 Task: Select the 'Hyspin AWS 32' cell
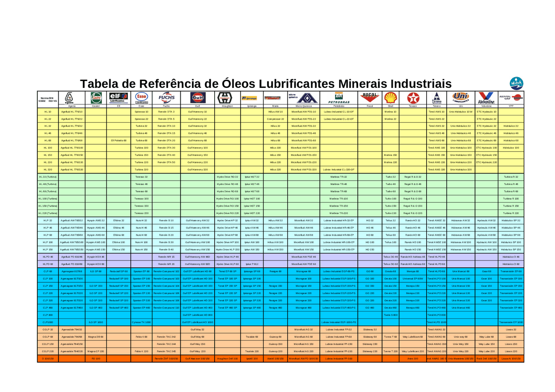(96, 220)
